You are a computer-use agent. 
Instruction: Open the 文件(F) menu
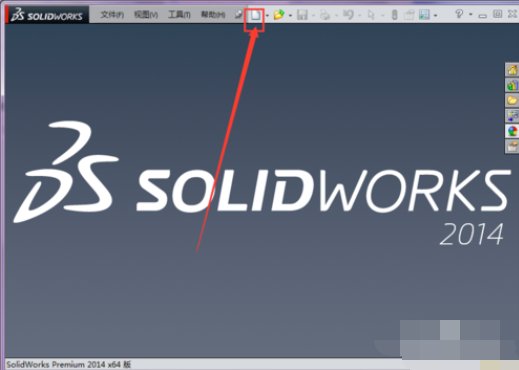coord(112,15)
